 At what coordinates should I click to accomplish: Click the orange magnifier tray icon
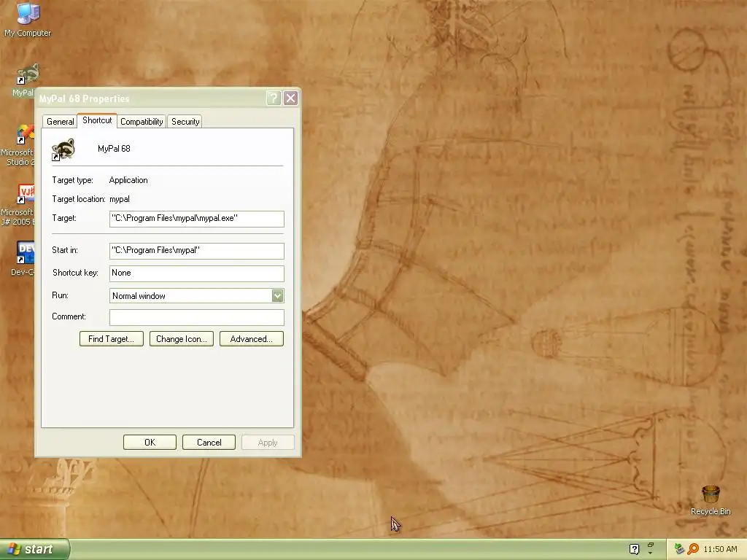click(693, 549)
